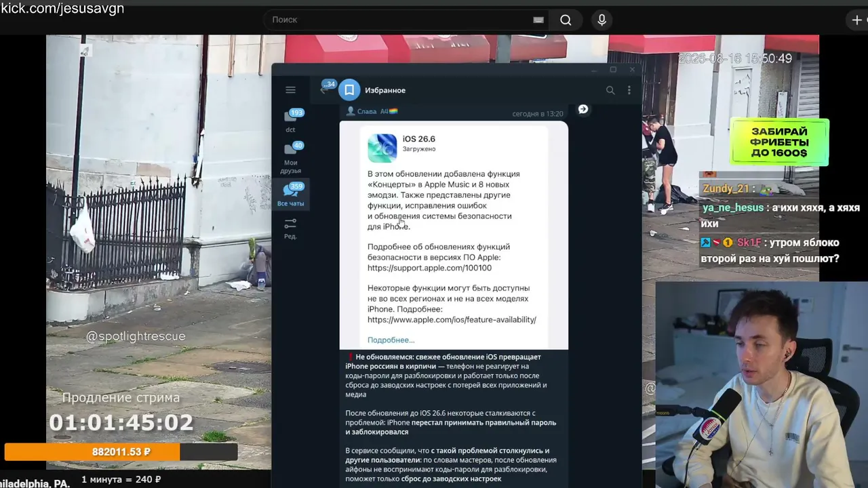Click the ya_ne_hesus username in chat
868x488 pixels.
733,208
